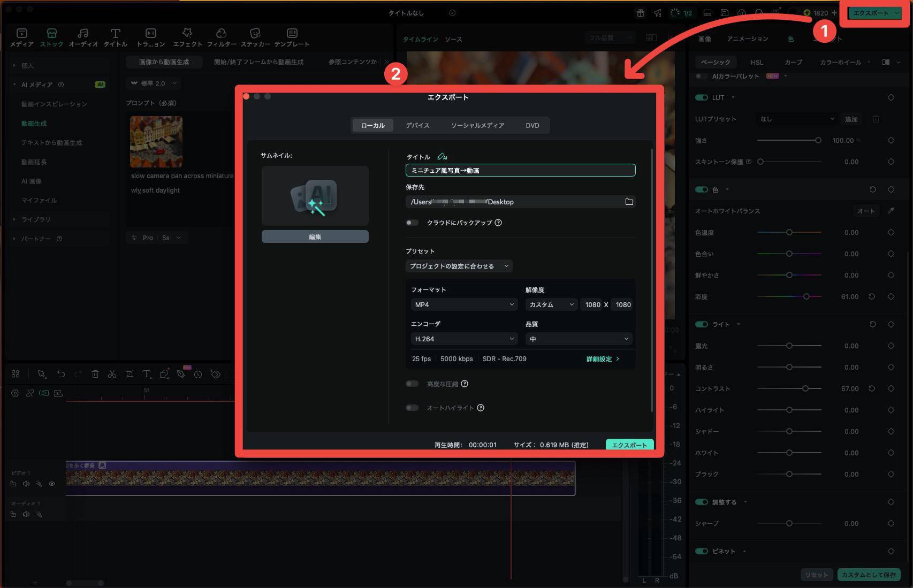This screenshot has height=588, width=913.
Task: Click the AI export thumbnail preview
Action: pos(315,196)
